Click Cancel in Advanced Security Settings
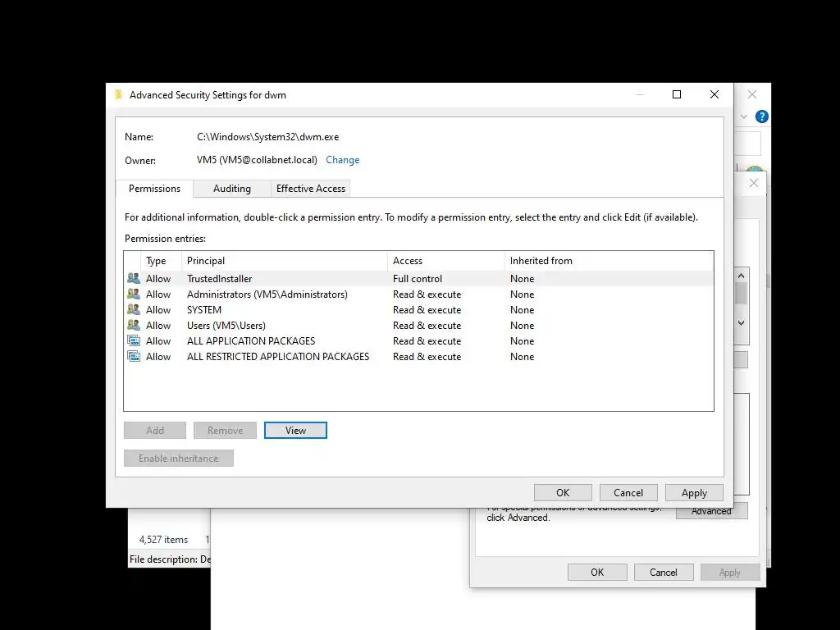Screen dimensions: 840x630 pos(628,493)
